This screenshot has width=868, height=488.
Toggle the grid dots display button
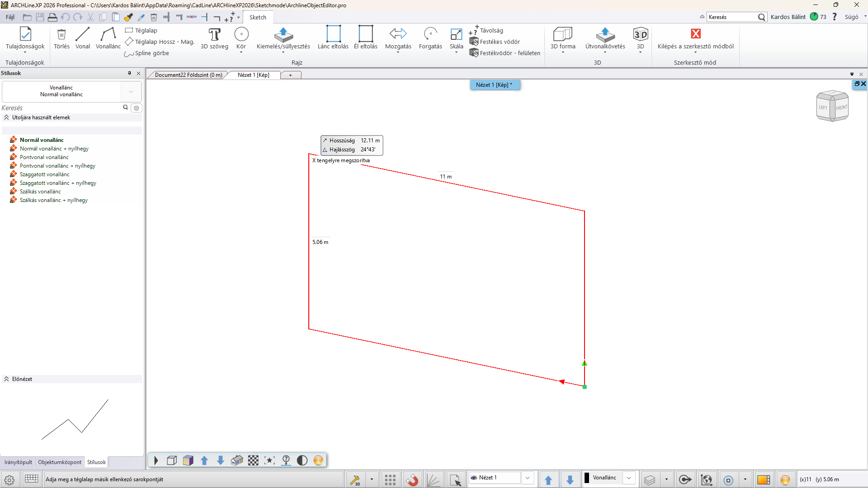click(390, 480)
